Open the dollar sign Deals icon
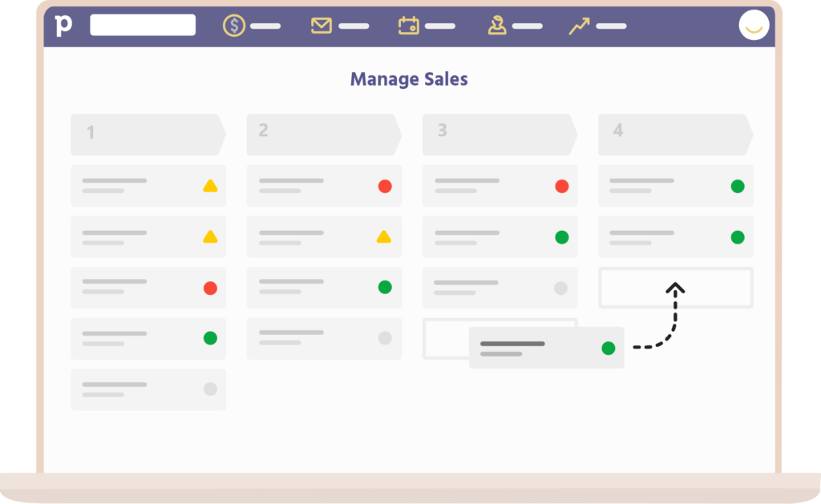This screenshot has width=821, height=504. [x=234, y=26]
